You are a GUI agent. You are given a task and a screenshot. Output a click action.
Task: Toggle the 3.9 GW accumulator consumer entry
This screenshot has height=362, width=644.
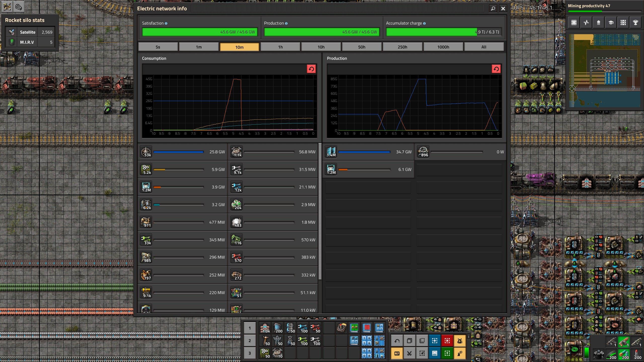pyautogui.click(x=183, y=187)
